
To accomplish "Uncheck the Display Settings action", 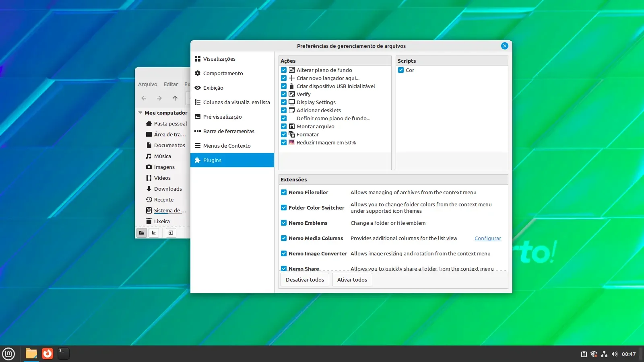I will (x=284, y=102).
